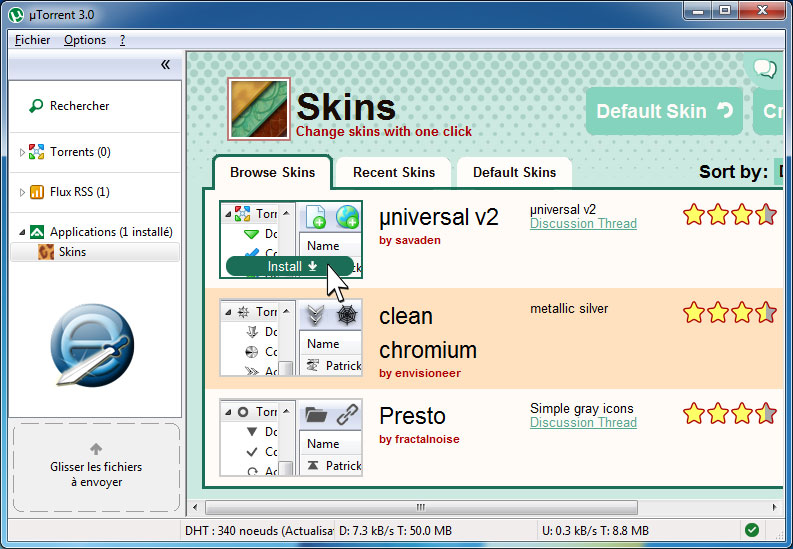
Task: Click the Rechercher magnifier icon
Action: click(36, 106)
